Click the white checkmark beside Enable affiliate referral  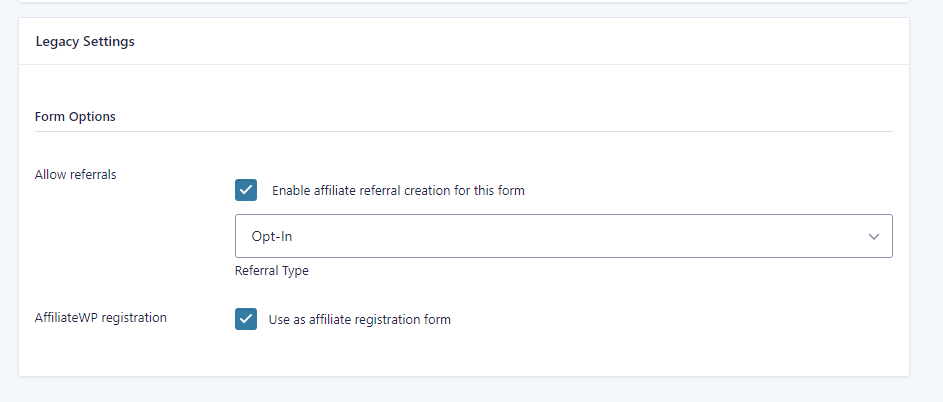pyautogui.click(x=246, y=190)
